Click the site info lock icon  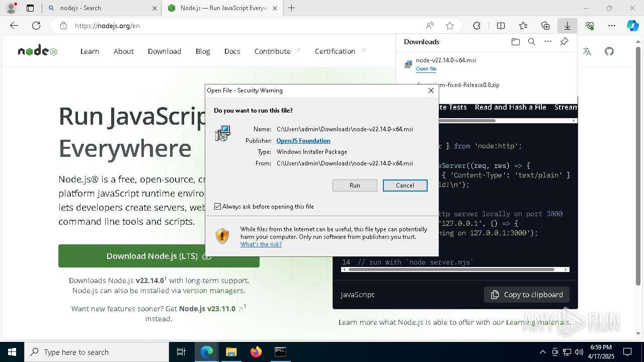pyautogui.click(x=63, y=26)
